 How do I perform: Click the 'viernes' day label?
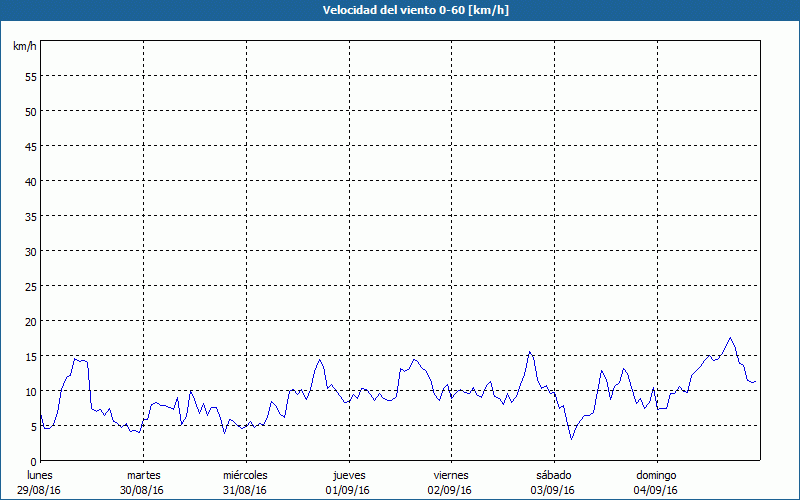tap(451, 475)
